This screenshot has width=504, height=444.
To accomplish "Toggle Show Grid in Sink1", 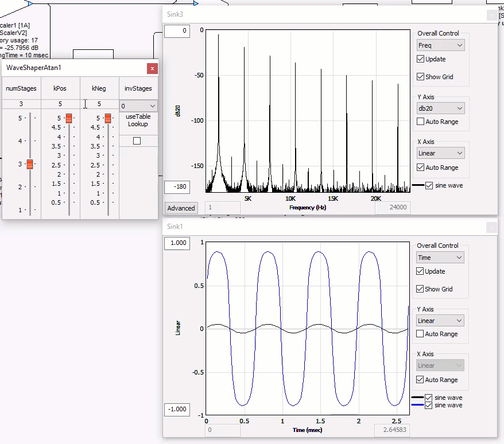I will 421,289.
